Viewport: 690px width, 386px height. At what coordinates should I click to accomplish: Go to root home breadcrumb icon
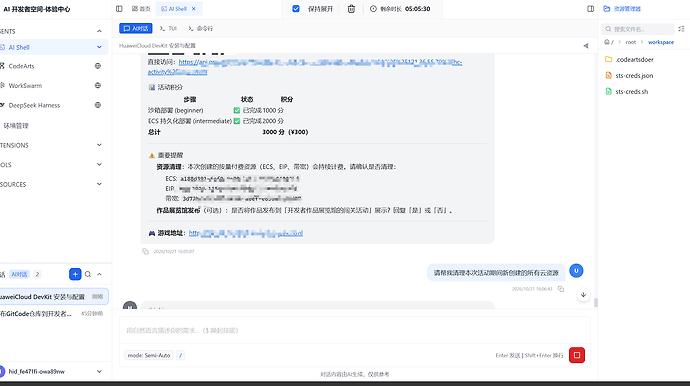click(x=607, y=42)
